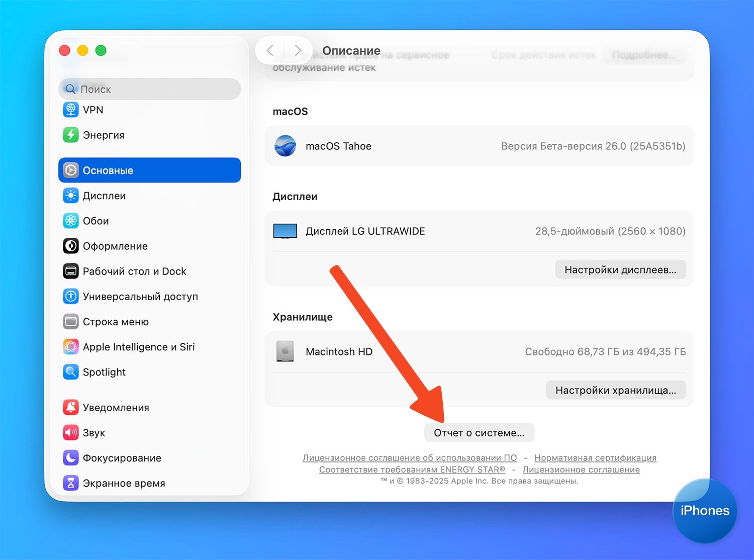Viewport: 754px width, 560px height.
Task: Click the Spotlight magnifier icon
Action: click(71, 371)
